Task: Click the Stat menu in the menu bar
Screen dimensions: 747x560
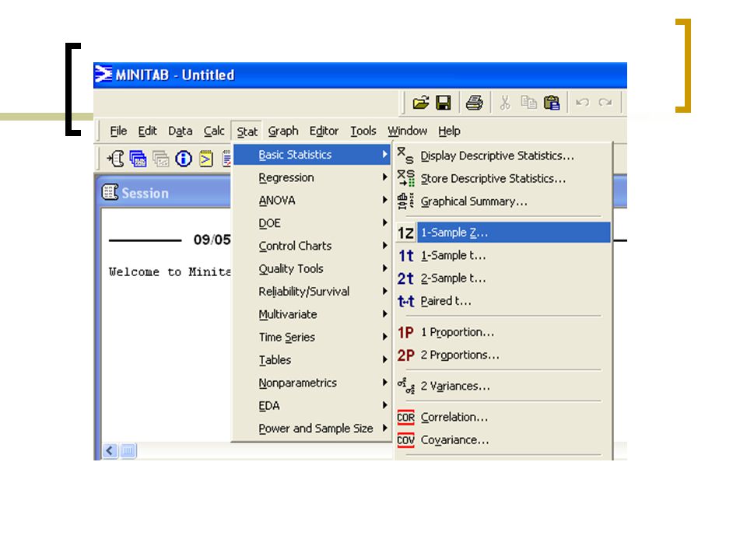Action: [x=247, y=131]
